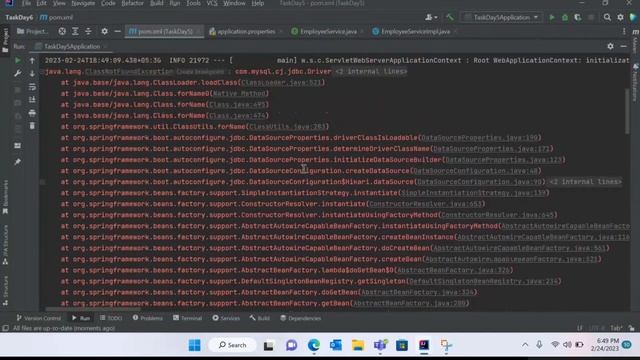Screen dimensions: 640x360
Task: Pin the Run tab
Action: (x=18, y=162)
